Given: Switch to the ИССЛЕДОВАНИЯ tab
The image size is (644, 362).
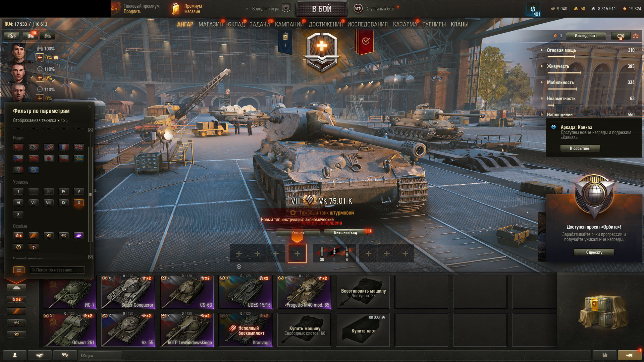Looking at the screenshot, I should coord(367,24).
